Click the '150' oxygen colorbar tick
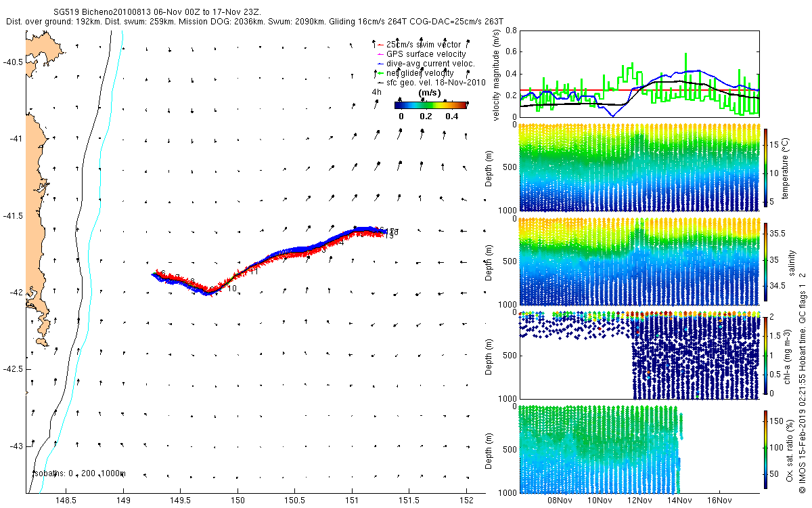Screen dimensions: 812x508 tap(777, 421)
